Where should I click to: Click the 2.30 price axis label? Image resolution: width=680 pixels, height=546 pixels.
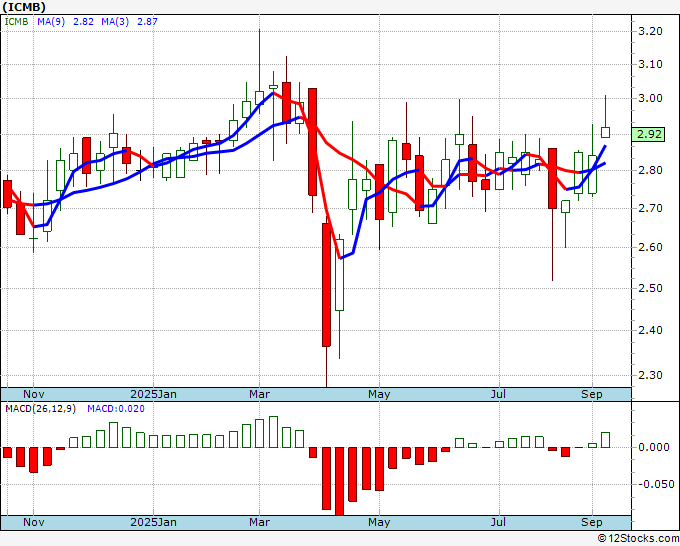point(650,376)
